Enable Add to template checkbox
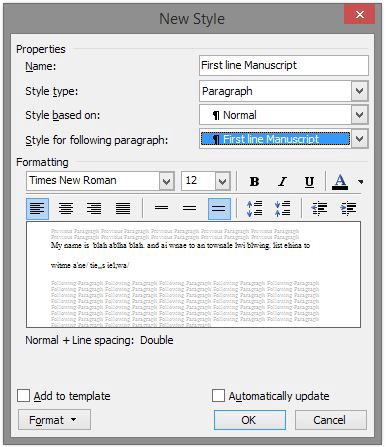The height and width of the screenshot is (447, 387). tap(23, 396)
